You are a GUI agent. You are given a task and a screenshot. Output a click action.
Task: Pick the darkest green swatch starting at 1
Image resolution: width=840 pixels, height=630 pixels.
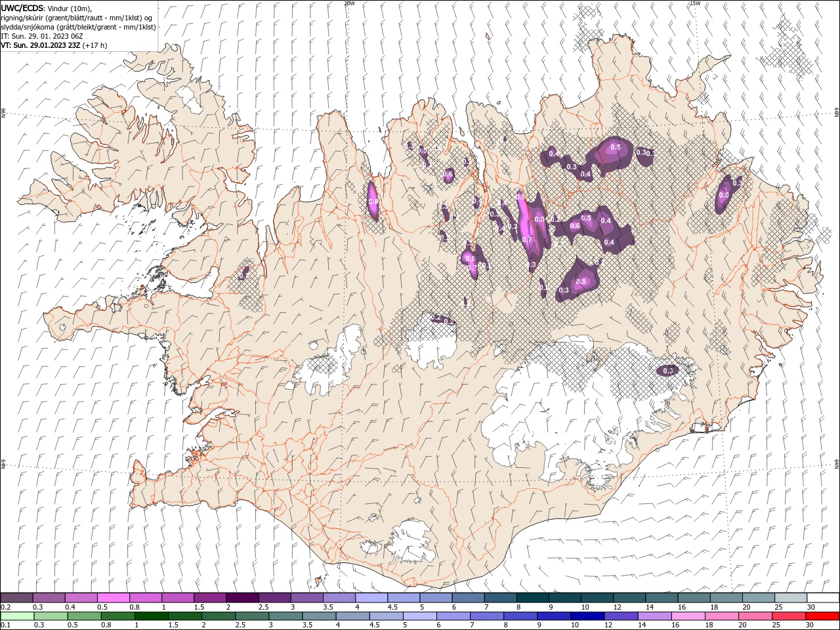click(151, 616)
